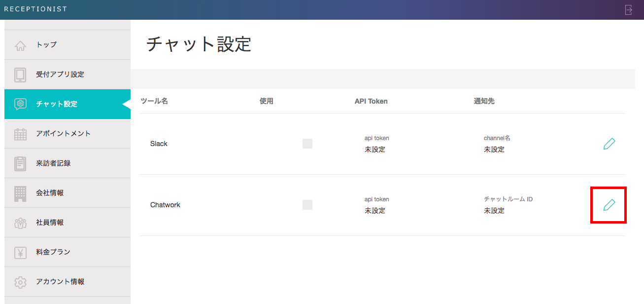Click the logout icon in header

pyautogui.click(x=628, y=10)
